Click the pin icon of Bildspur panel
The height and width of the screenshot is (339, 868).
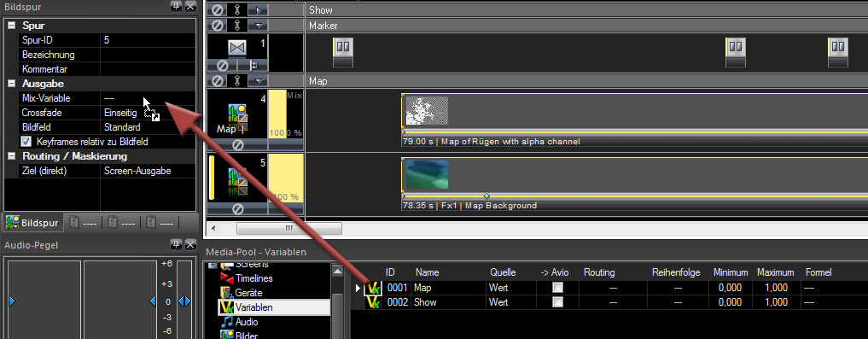coord(176,7)
